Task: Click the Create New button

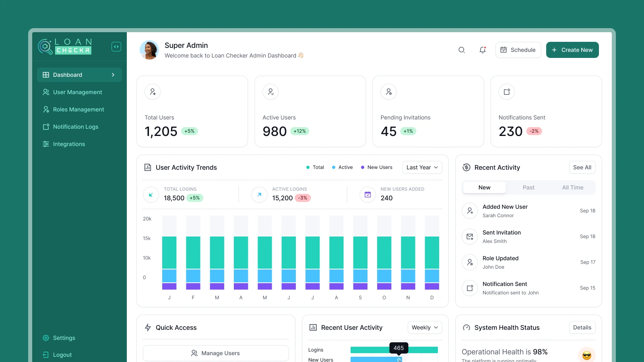Action: [x=572, y=50]
